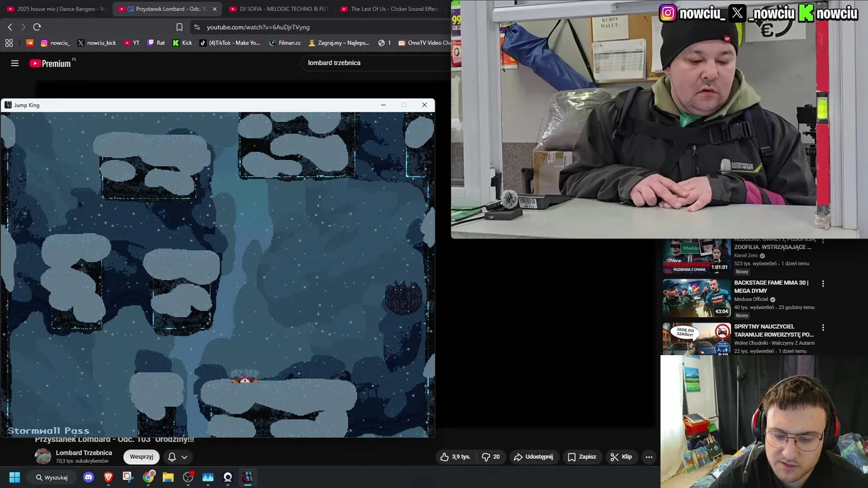Click Wesprzyj support button
868x488 pixels.
coord(141,457)
